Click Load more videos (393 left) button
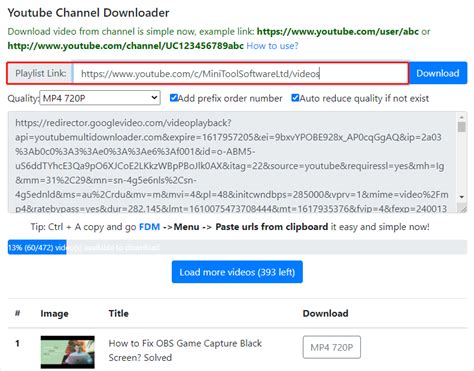The height and width of the screenshot is (371, 474). click(237, 272)
